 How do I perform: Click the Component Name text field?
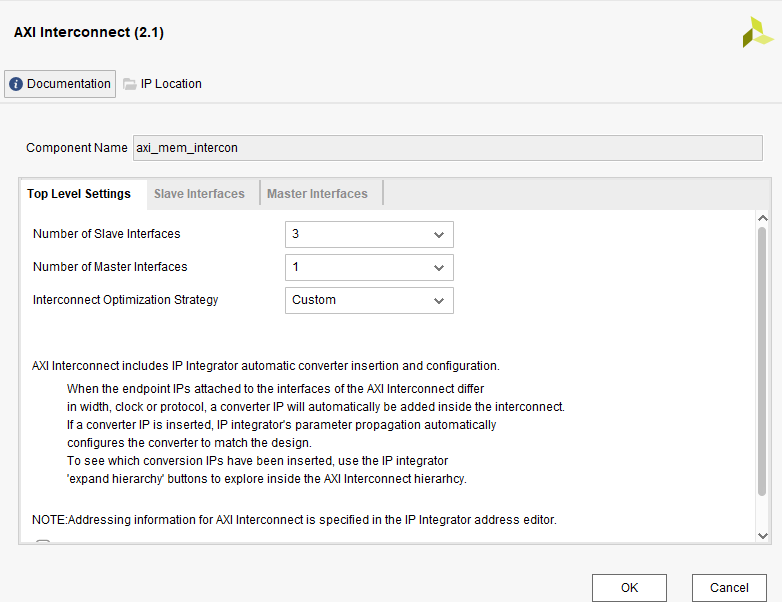pos(447,148)
